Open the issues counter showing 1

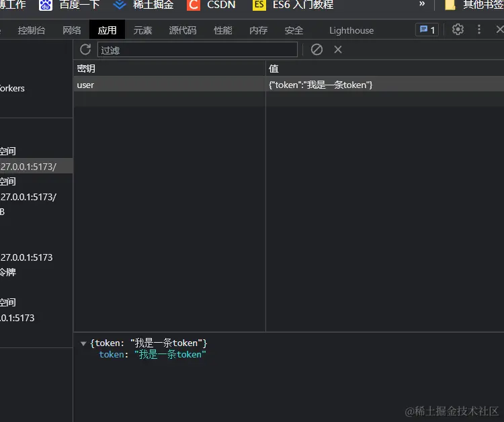(x=427, y=30)
